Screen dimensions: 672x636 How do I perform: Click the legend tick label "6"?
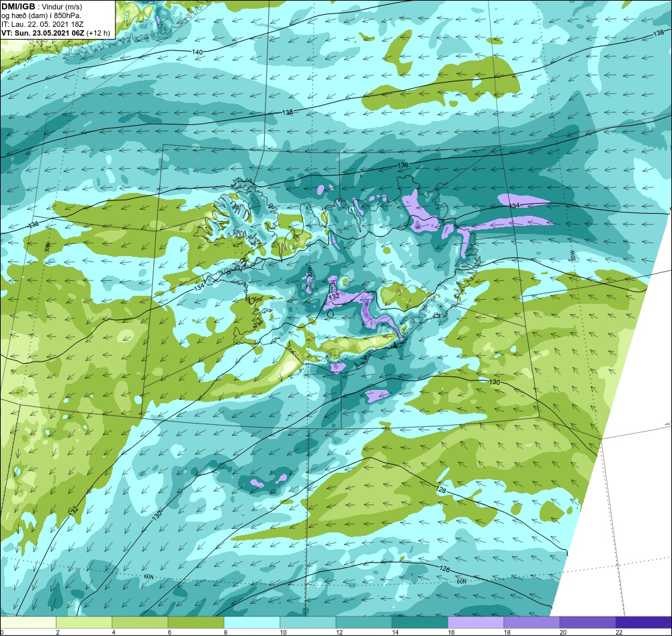pos(169,632)
